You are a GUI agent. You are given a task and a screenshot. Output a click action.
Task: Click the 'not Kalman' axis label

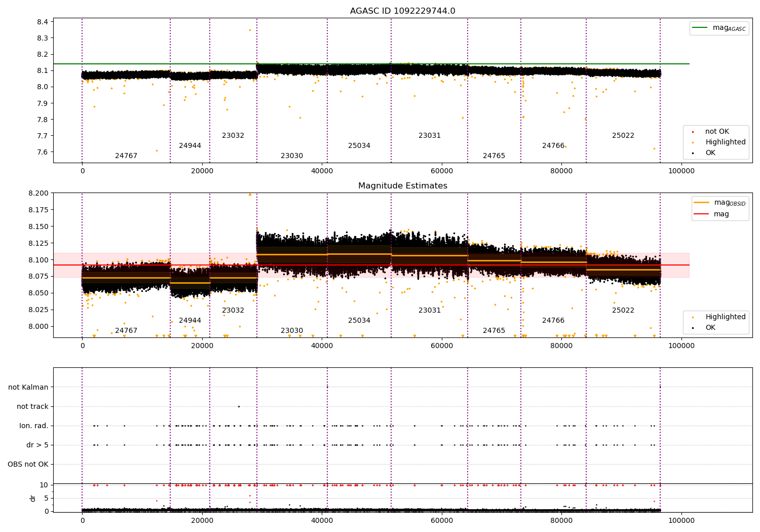(x=28, y=387)
